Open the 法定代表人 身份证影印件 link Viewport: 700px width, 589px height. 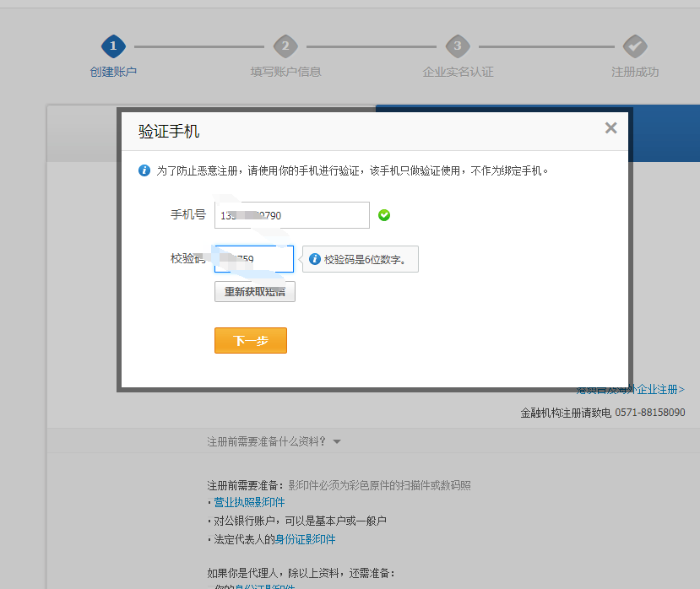[x=305, y=539]
